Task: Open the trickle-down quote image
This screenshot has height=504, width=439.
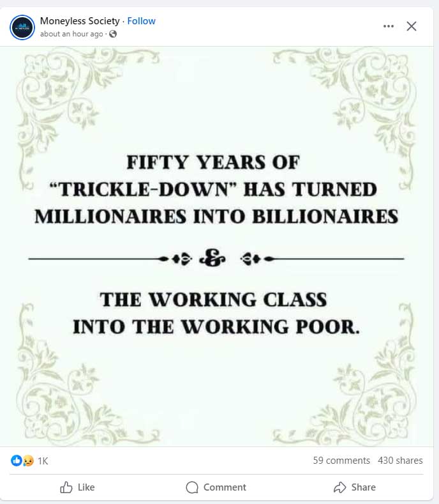Action: tap(216, 247)
